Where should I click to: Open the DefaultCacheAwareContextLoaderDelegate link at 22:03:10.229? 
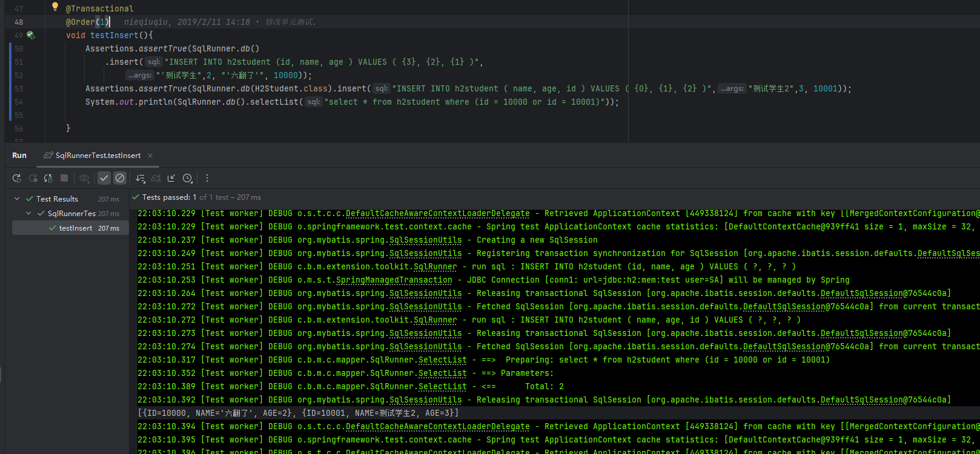[x=437, y=213]
